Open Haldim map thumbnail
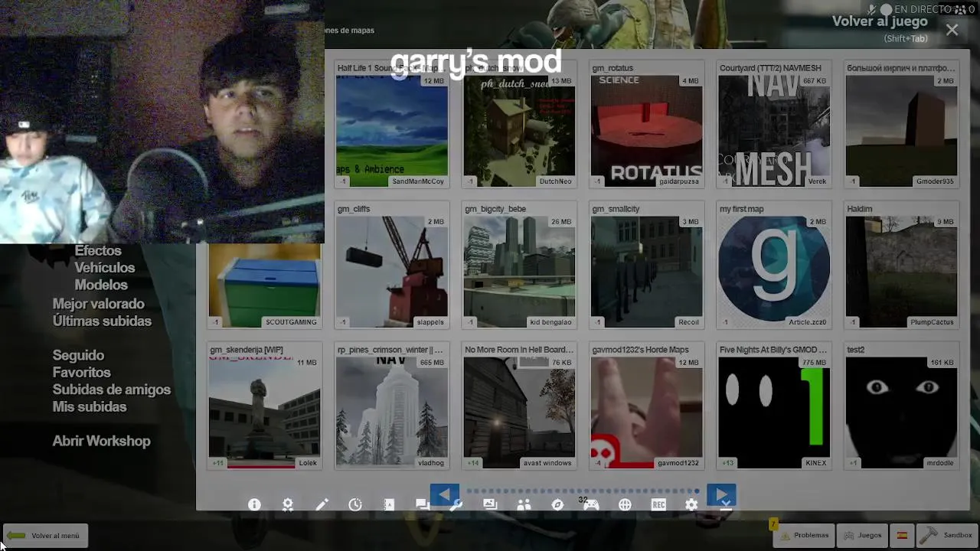This screenshot has width=980, height=551. coord(902,272)
